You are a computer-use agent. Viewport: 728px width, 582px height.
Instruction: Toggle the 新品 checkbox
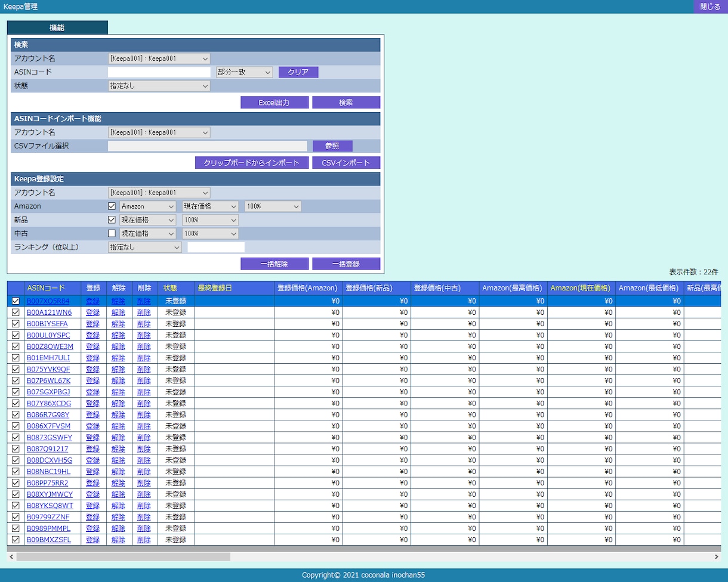coord(112,219)
